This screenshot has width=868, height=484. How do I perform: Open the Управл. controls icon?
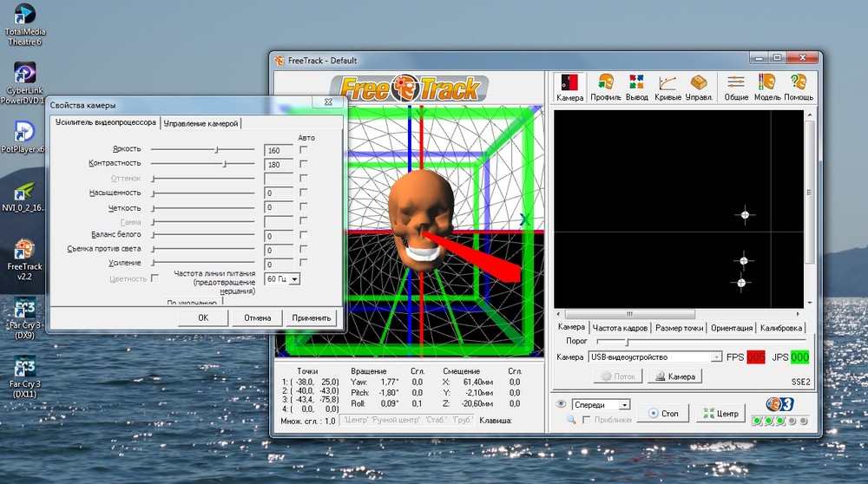tap(699, 88)
